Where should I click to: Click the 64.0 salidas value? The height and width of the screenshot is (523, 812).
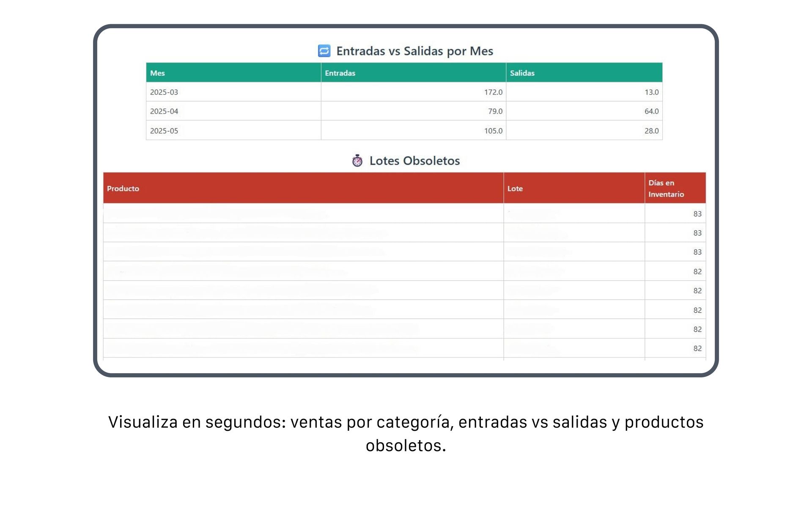651,111
